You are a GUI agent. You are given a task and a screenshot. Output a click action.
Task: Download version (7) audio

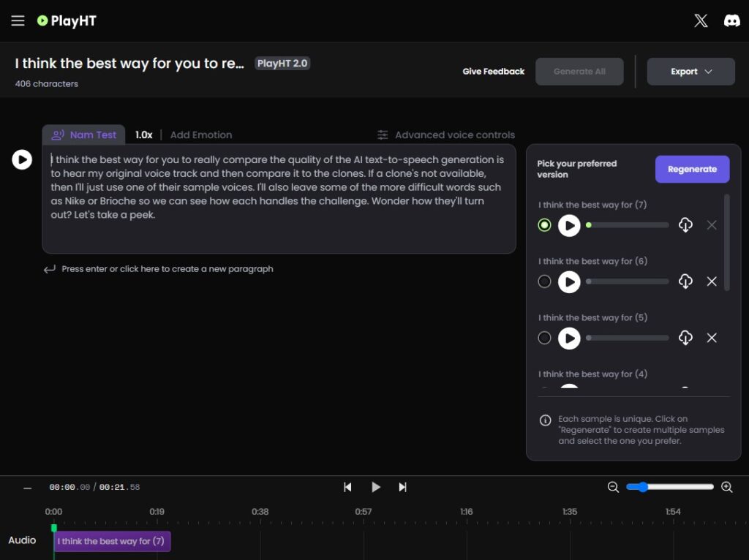[685, 225]
